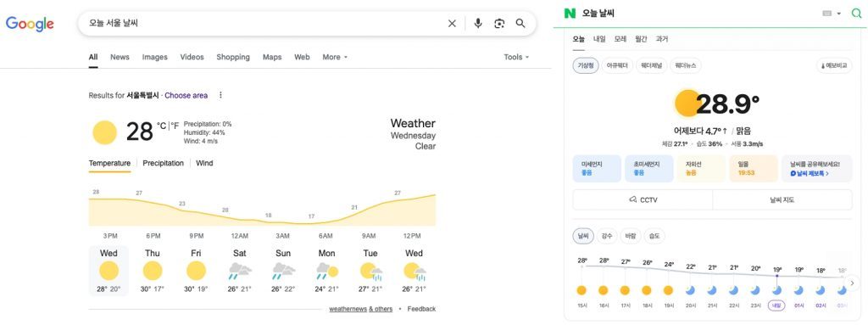Screen dimensions: 868x325
Task: Switch temperature unit to °F
Action: coord(175,126)
